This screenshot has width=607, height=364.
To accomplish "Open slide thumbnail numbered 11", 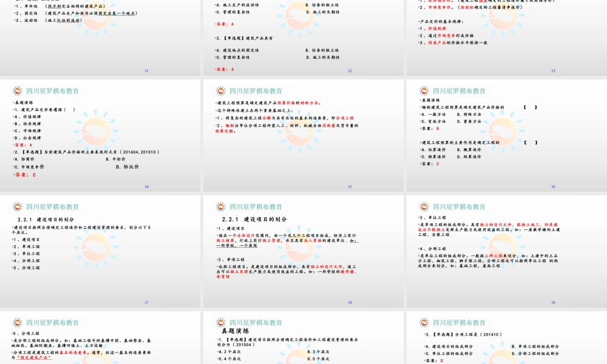I will 100,38.
